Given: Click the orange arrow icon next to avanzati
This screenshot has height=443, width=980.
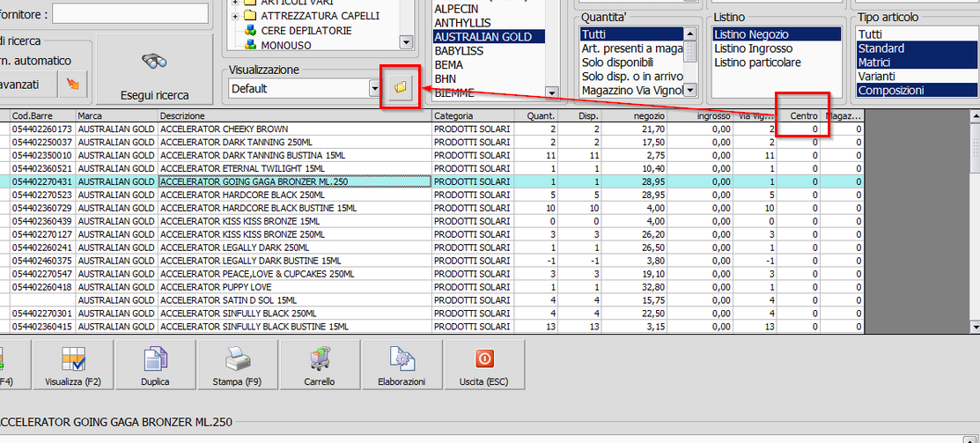Looking at the screenshot, I should [x=72, y=84].
